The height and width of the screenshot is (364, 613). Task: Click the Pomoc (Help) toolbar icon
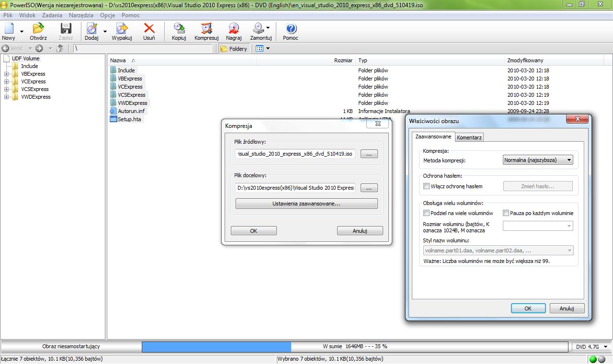point(291,32)
